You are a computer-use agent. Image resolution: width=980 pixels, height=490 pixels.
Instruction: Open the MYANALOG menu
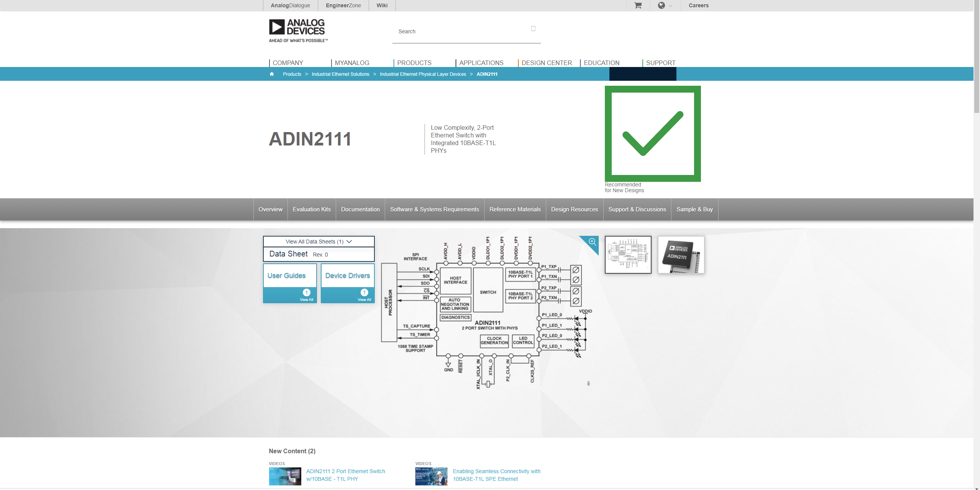point(352,63)
